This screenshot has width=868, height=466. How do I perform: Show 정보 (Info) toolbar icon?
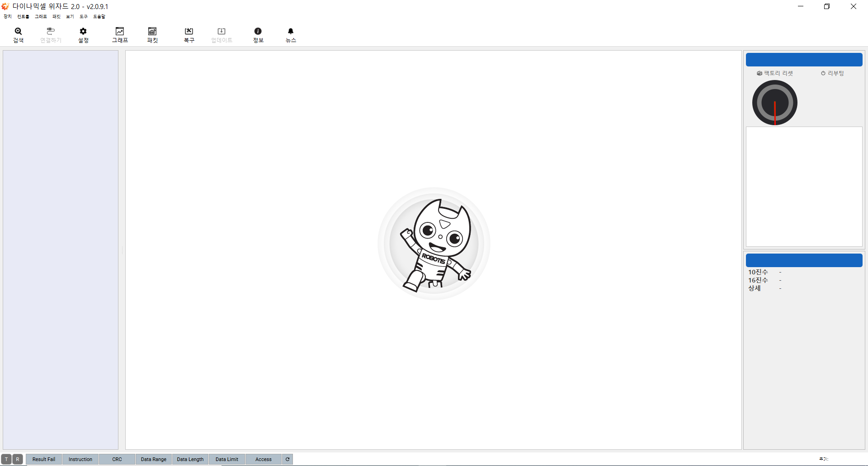(x=258, y=35)
